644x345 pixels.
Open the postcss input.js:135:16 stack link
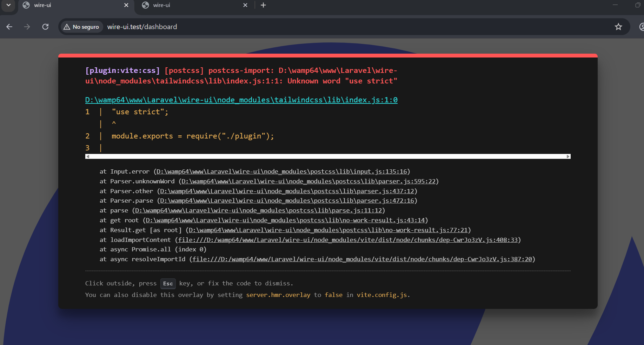281,171
